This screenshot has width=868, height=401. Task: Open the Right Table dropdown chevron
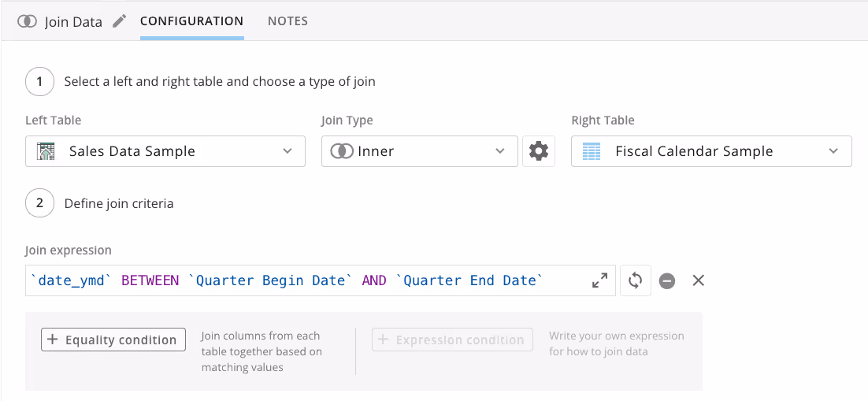click(833, 151)
